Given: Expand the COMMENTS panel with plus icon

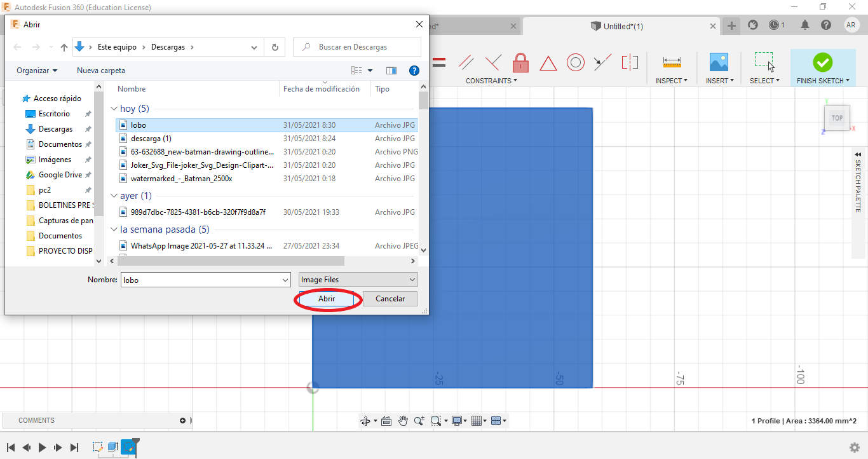Looking at the screenshot, I should (183, 420).
